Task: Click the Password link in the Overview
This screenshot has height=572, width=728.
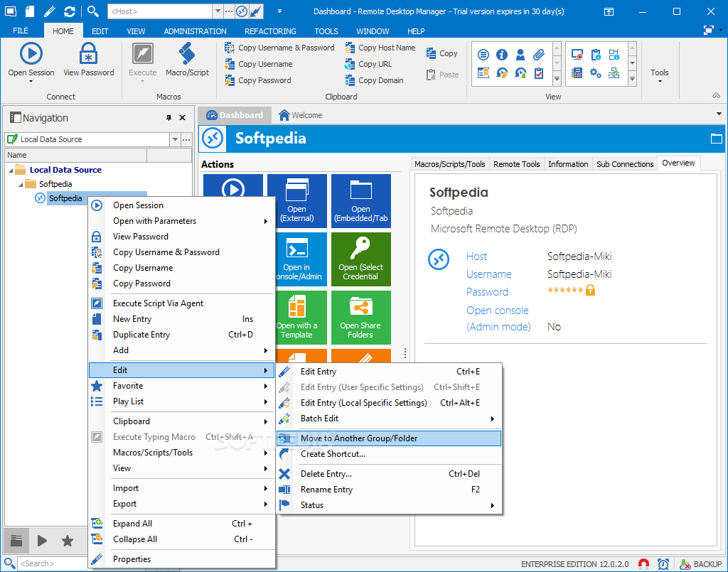Action: coord(487,292)
